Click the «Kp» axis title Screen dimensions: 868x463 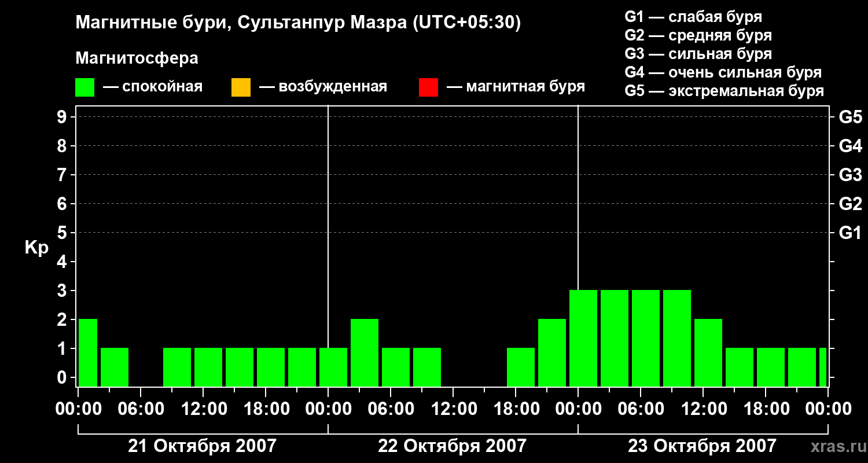tap(36, 248)
